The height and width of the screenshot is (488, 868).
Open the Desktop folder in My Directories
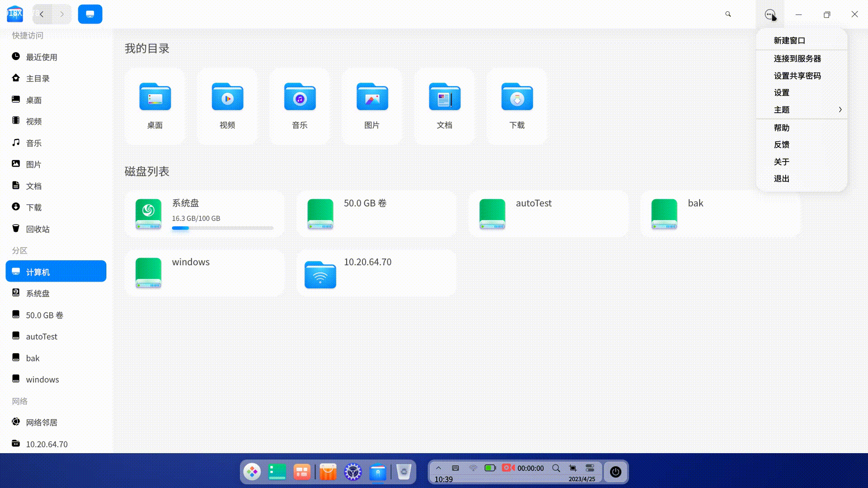(155, 106)
